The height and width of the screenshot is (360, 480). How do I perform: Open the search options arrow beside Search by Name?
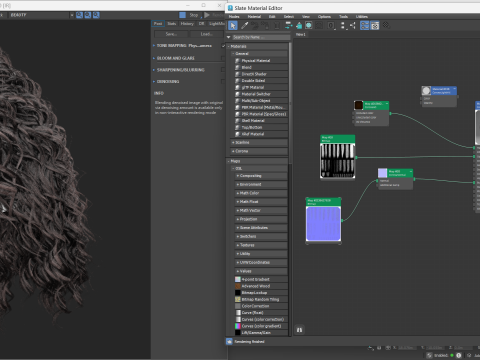point(229,37)
